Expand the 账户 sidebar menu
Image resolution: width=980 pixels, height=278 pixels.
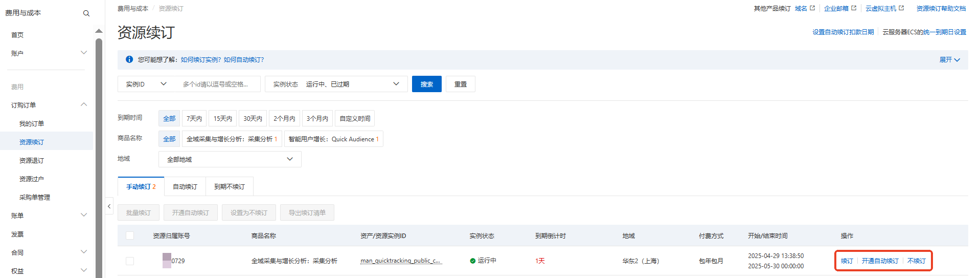point(84,53)
